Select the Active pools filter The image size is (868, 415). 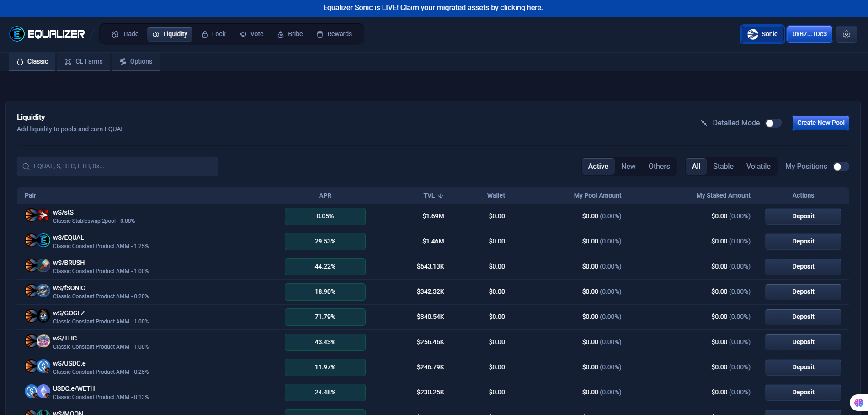point(598,167)
